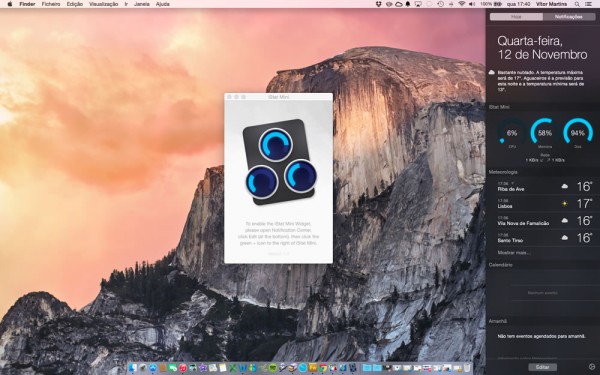Click the cloud status icon in menu bar
This screenshot has height=375, width=600.
point(399,4)
